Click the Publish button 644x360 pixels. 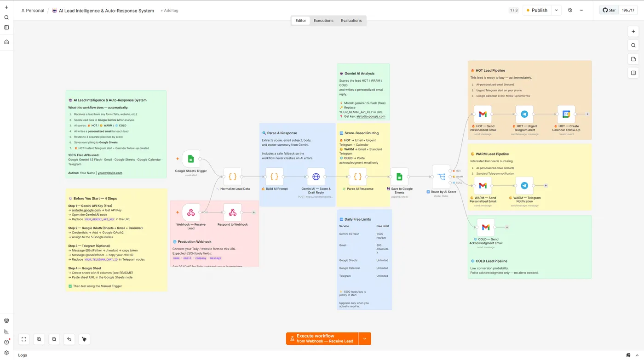click(537, 10)
